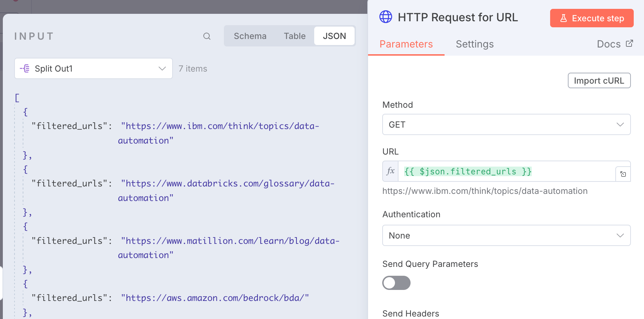Enable the Send Query Parameters toggle
The height and width of the screenshot is (319, 644).
[x=396, y=283]
